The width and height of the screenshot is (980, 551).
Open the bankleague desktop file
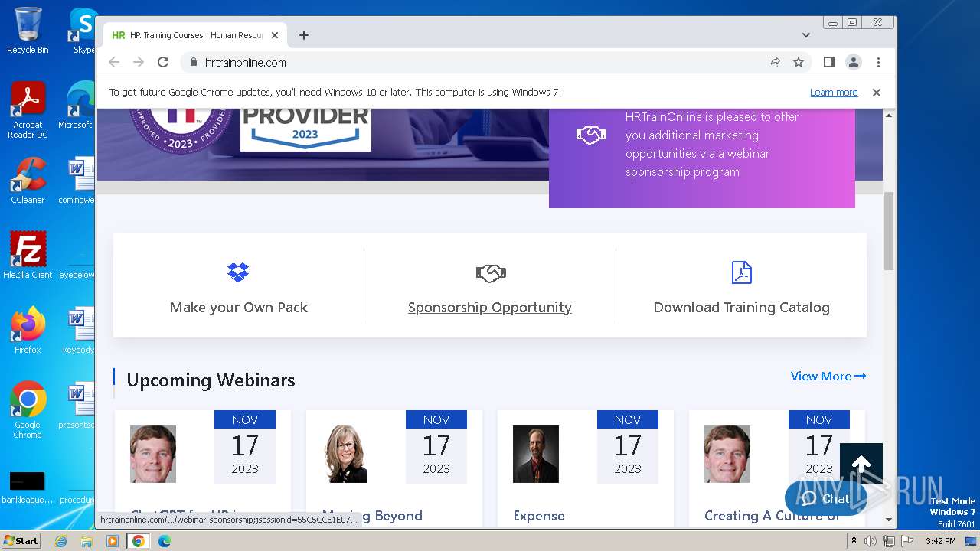point(28,488)
